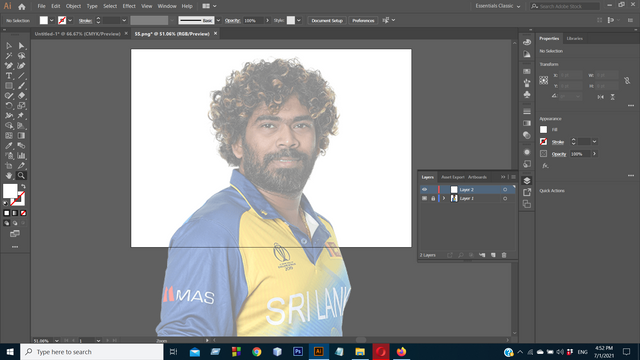
Task: Select the Perspective Grid tool
Action: (x=21, y=126)
